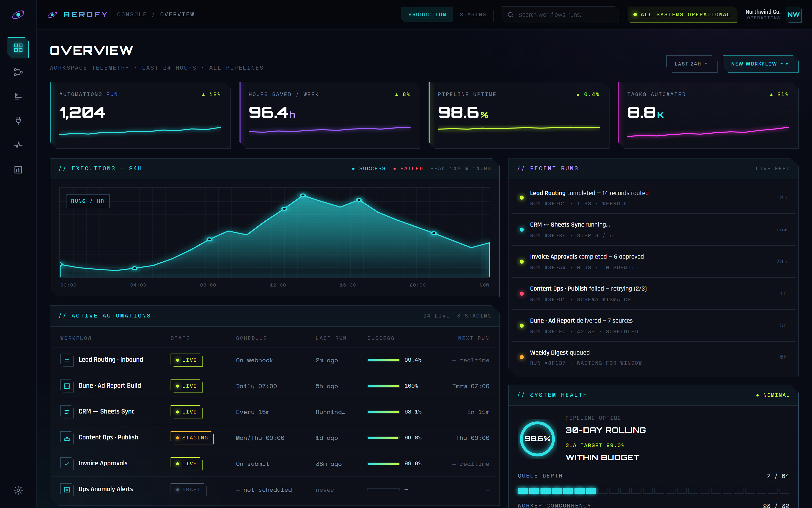This screenshot has width=812, height=508.
Task: Open the Pipeline Uptime metric card
Action: pyautogui.click(x=519, y=115)
